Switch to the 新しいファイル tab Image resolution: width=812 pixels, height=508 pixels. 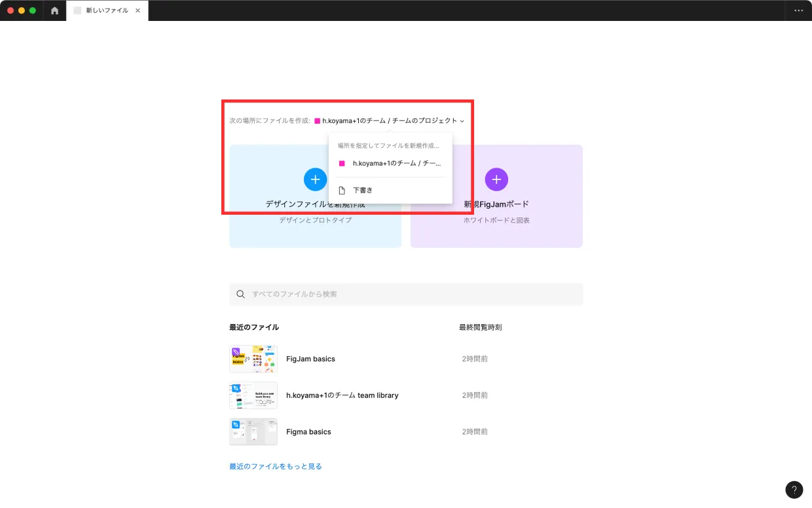(107, 10)
